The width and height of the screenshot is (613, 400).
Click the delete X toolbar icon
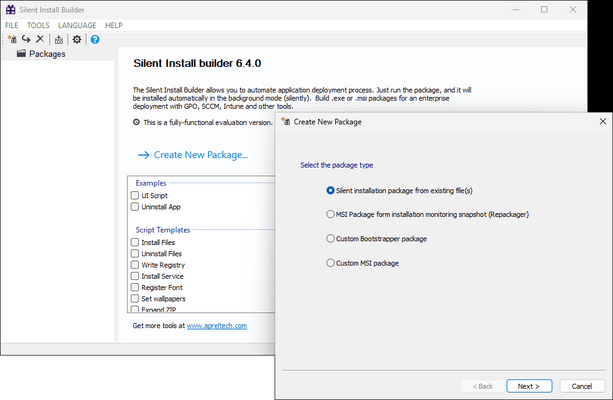40,39
